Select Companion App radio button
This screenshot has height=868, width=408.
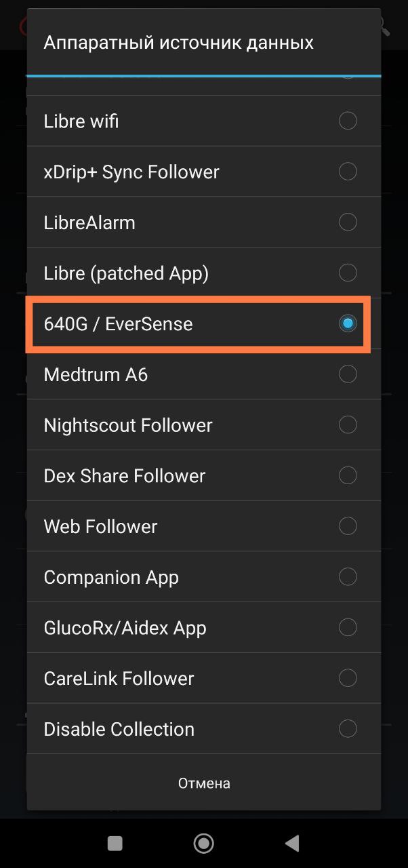coord(348,577)
